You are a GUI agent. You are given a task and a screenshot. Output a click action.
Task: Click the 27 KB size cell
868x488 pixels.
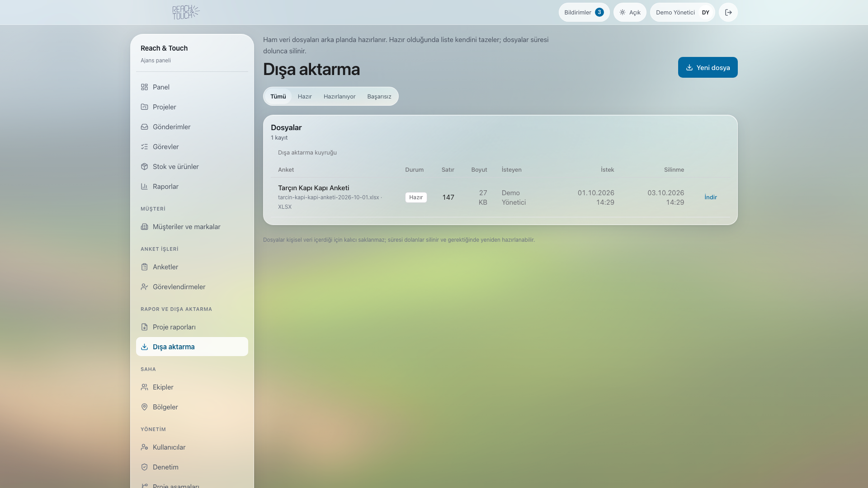(483, 197)
